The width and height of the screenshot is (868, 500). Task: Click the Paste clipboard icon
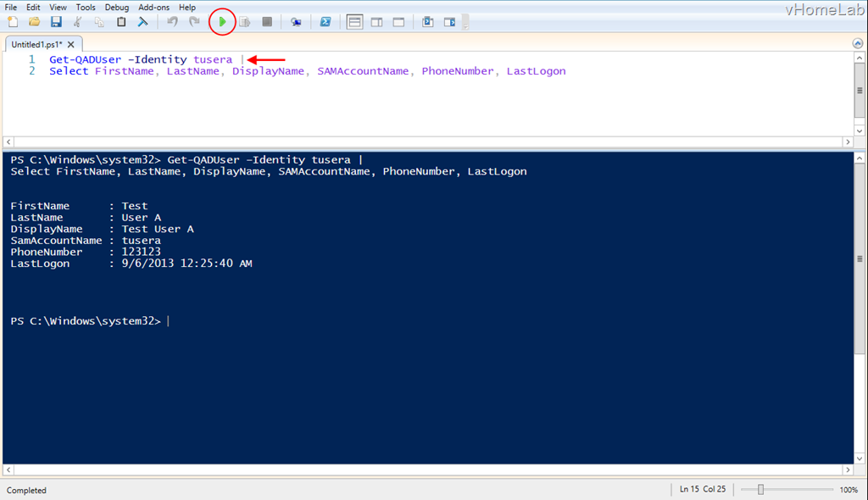coord(121,22)
